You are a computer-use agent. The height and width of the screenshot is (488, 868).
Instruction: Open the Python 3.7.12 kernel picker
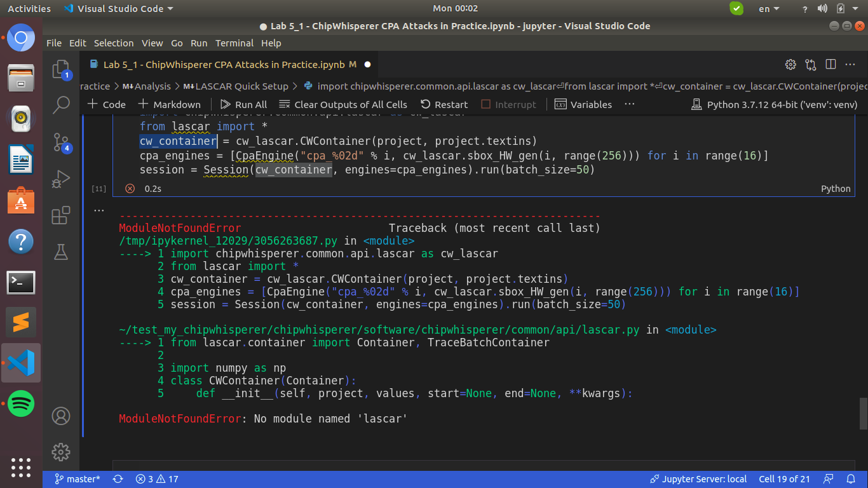pos(774,104)
